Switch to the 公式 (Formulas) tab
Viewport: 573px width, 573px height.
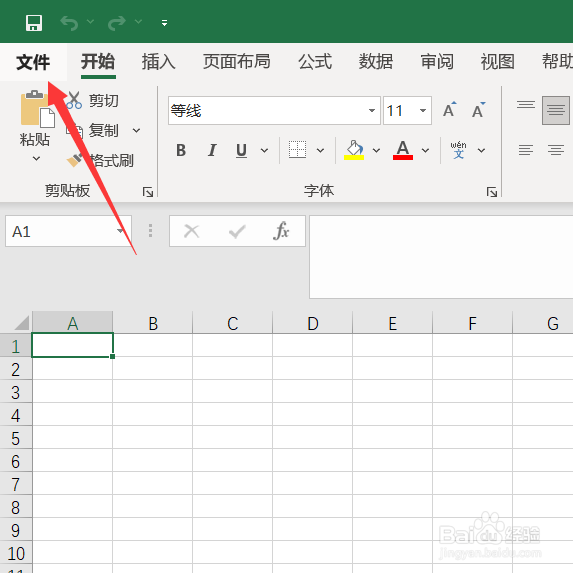[315, 61]
